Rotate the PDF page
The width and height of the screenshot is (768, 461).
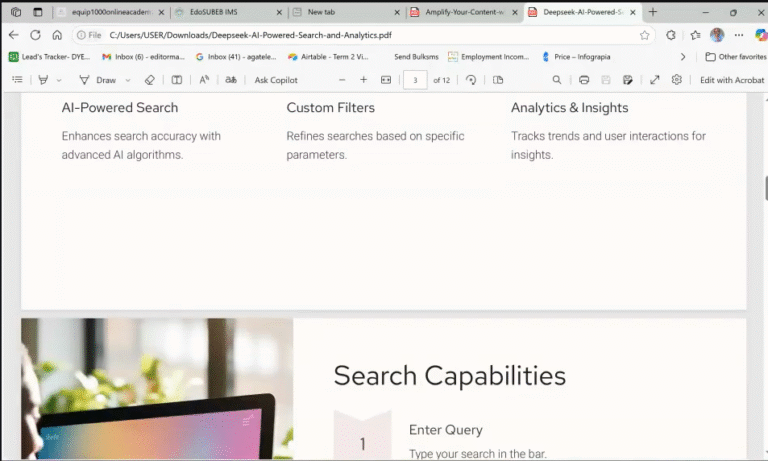(x=471, y=79)
